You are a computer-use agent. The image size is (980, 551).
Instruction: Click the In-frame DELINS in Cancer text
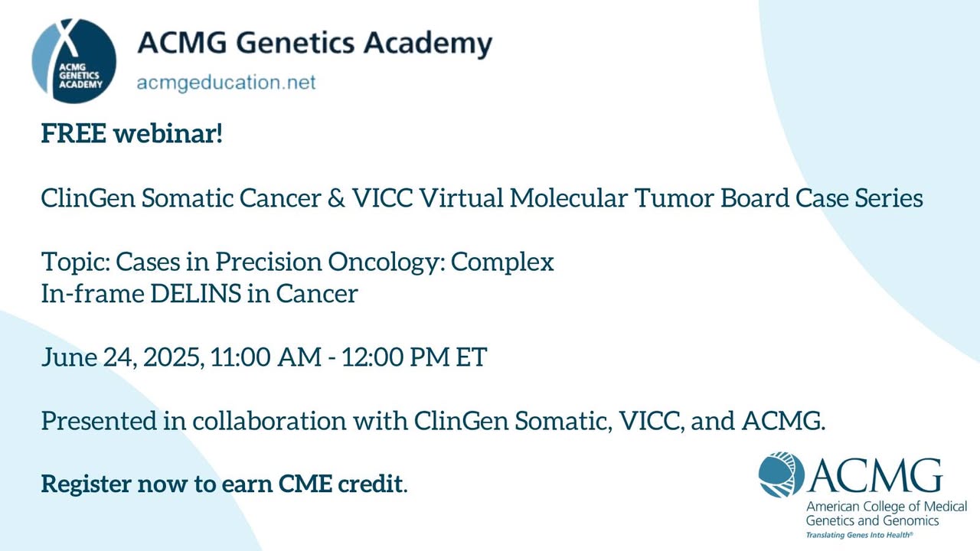(x=199, y=294)
